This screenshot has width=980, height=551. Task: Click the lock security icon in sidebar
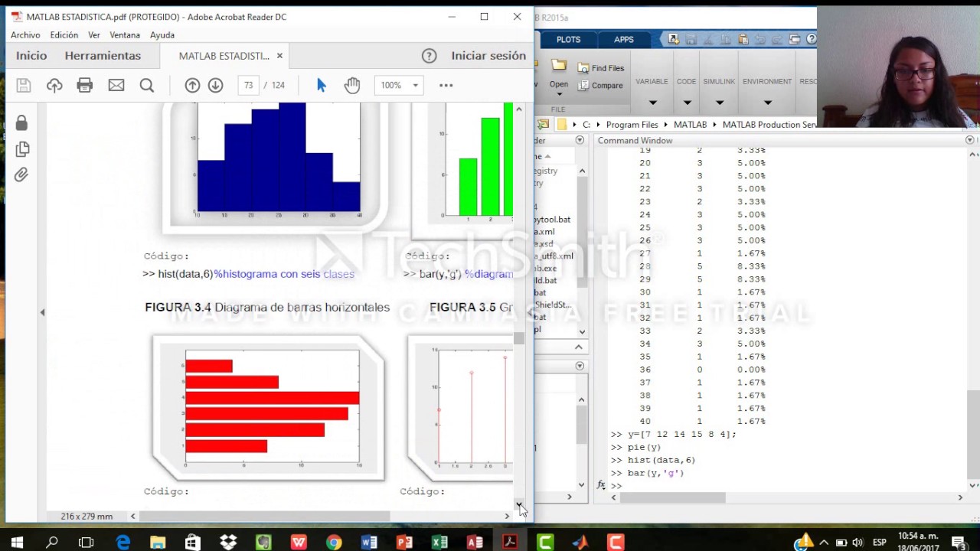click(x=21, y=122)
